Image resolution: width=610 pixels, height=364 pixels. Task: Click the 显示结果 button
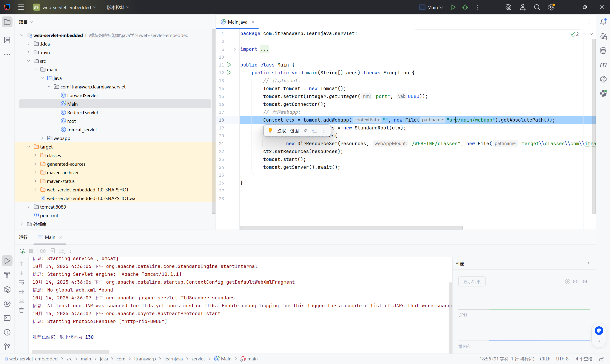pyautogui.click(x=472, y=282)
